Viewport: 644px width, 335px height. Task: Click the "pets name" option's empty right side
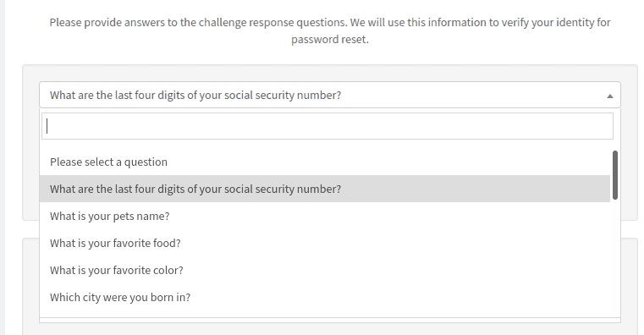tap(389, 216)
